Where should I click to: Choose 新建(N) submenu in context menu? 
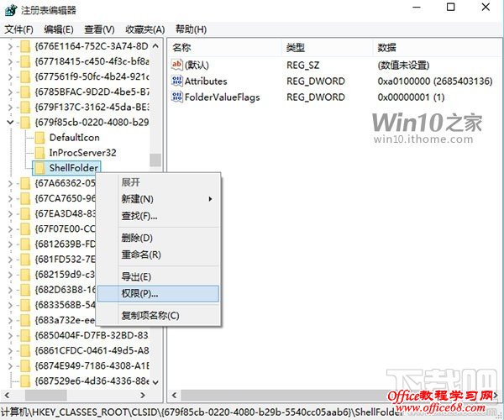(x=158, y=199)
